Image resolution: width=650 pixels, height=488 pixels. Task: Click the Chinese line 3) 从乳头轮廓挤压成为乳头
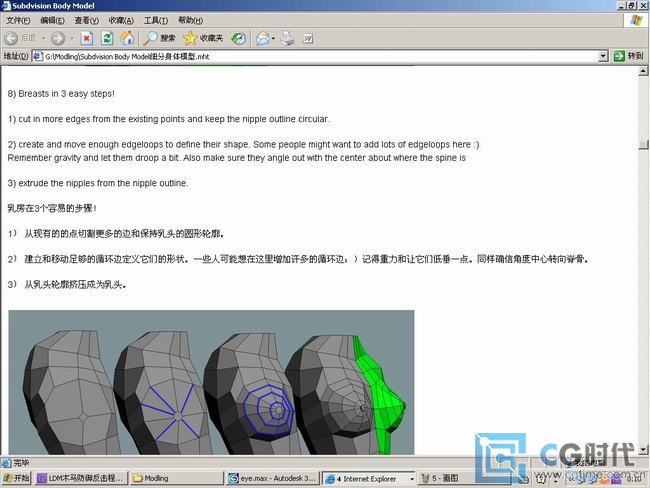[67, 284]
